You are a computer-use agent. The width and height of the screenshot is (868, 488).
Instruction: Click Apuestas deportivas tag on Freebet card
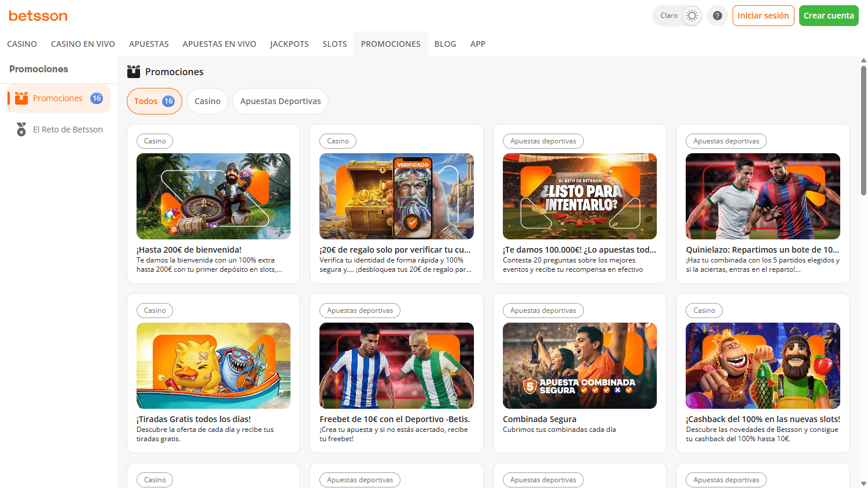tap(360, 310)
